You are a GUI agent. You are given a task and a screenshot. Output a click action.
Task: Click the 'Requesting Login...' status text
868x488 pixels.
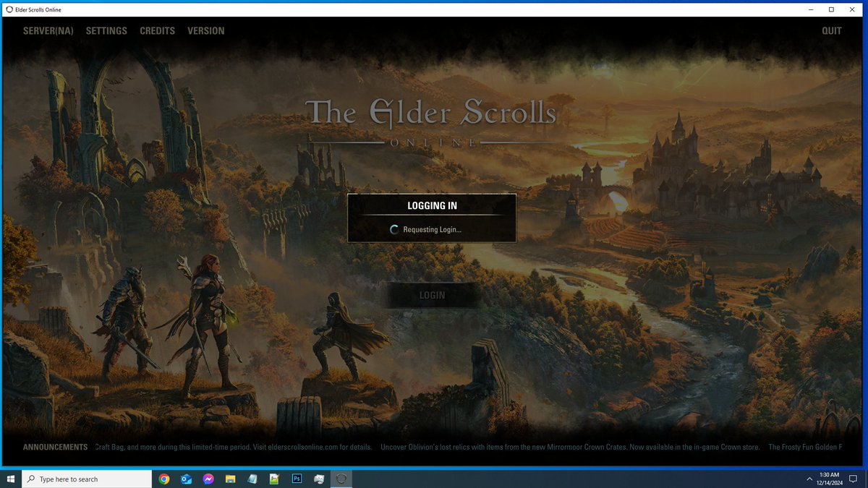click(x=433, y=230)
